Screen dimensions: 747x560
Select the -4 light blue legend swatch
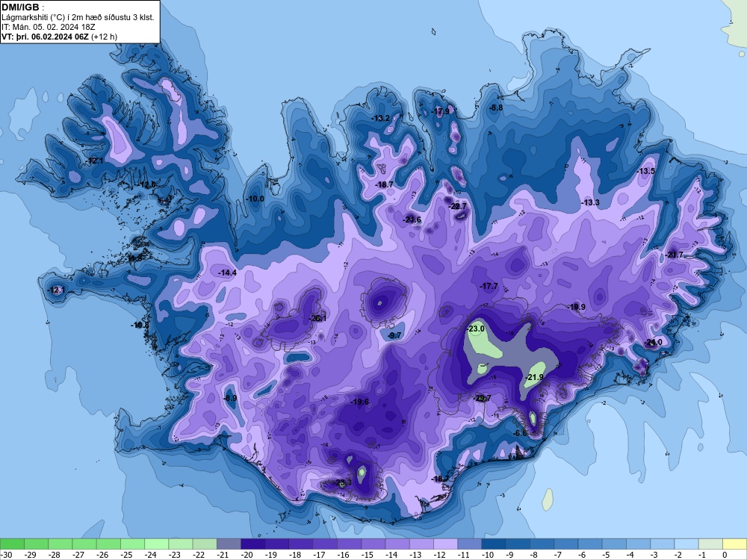(x=638, y=544)
